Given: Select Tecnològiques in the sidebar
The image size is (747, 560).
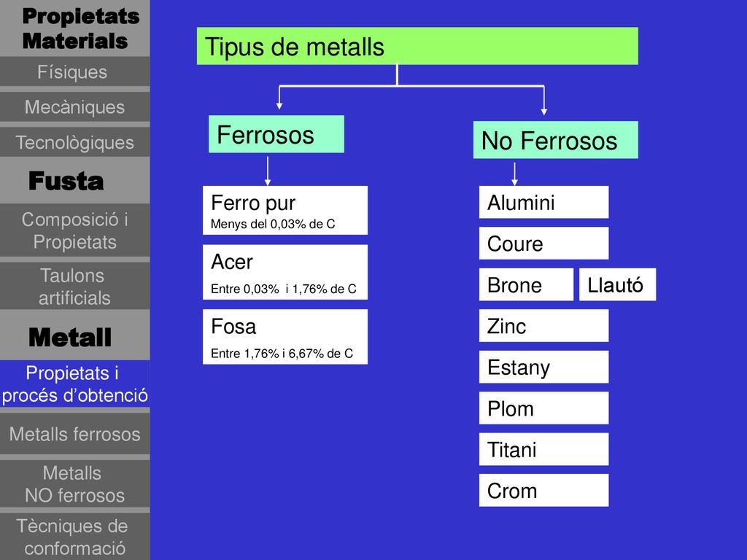Looking at the screenshot, I should coord(75,142).
